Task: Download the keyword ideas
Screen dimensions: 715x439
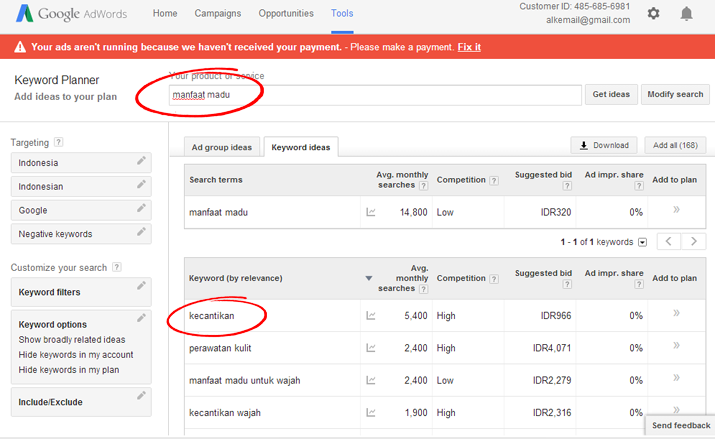Action: coord(604,145)
